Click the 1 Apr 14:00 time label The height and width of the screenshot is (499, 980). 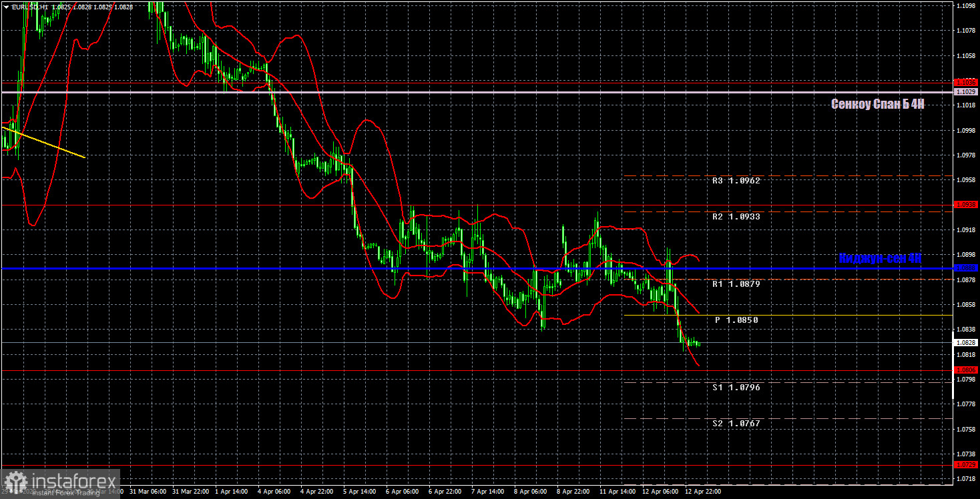coord(232,492)
